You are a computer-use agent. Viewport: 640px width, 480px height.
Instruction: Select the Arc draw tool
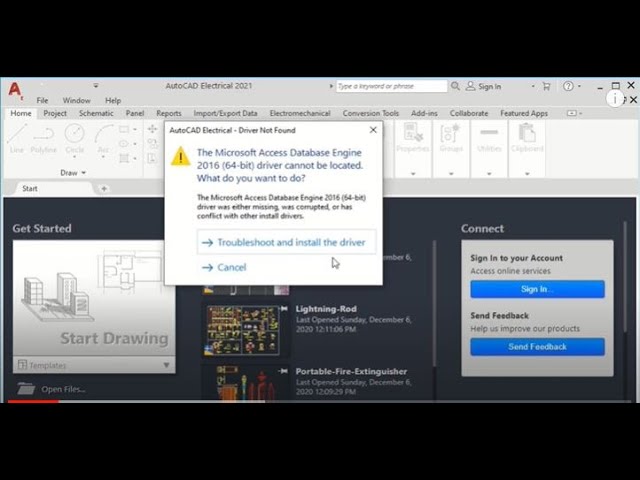[x=103, y=141]
